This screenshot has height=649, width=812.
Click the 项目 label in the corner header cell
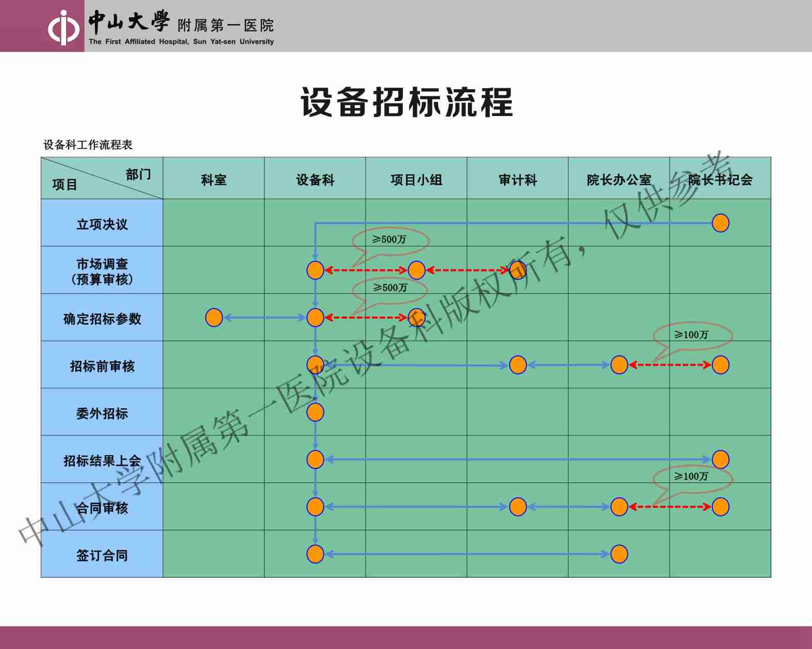coord(64,185)
